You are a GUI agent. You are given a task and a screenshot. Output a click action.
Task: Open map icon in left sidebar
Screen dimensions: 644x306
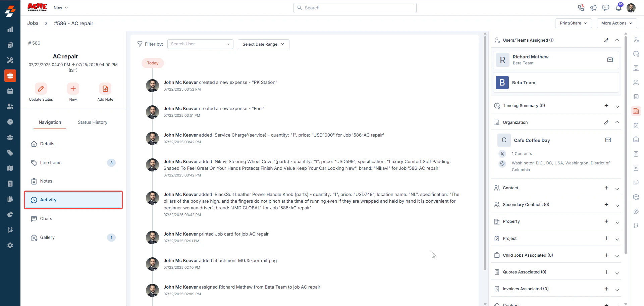coord(10,168)
